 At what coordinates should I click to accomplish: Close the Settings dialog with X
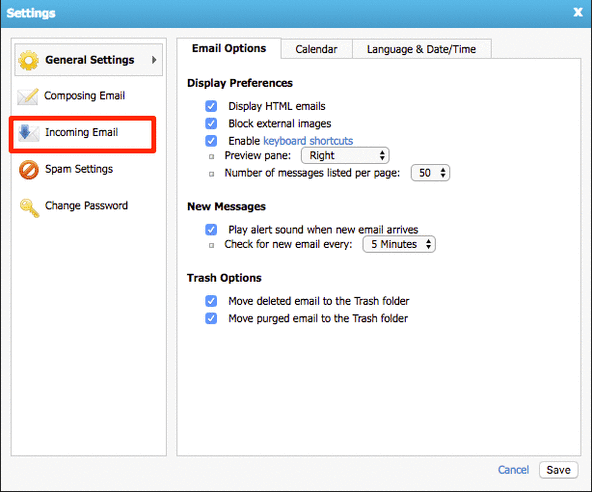pos(578,12)
